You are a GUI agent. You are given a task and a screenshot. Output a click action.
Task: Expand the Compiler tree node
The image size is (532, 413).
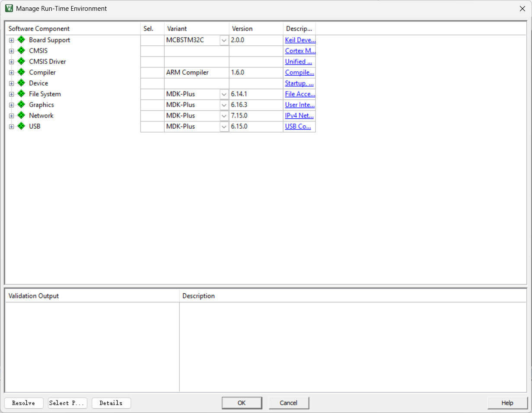[x=12, y=73]
